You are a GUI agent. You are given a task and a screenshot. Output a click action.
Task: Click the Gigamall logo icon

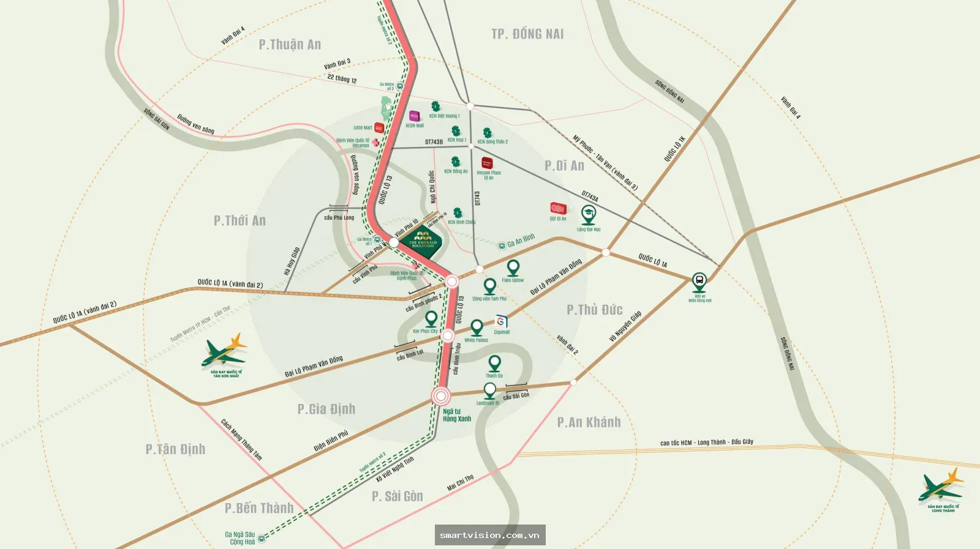tap(501, 322)
